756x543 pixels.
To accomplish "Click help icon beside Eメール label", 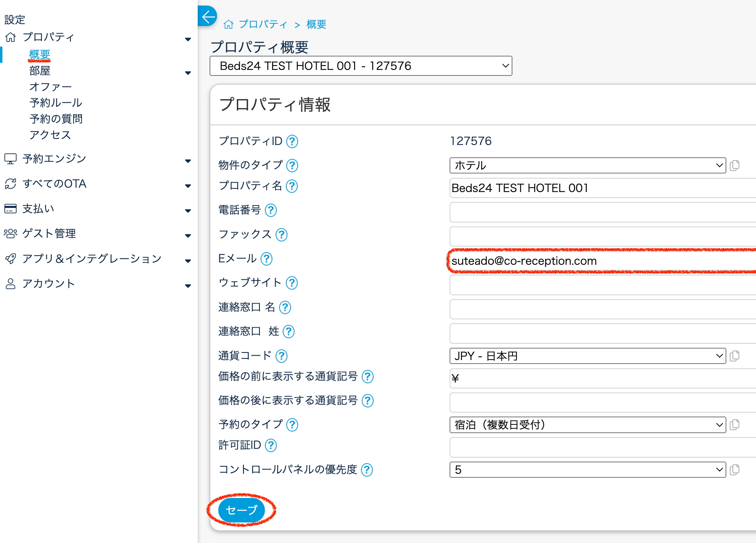I will pos(266,259).
